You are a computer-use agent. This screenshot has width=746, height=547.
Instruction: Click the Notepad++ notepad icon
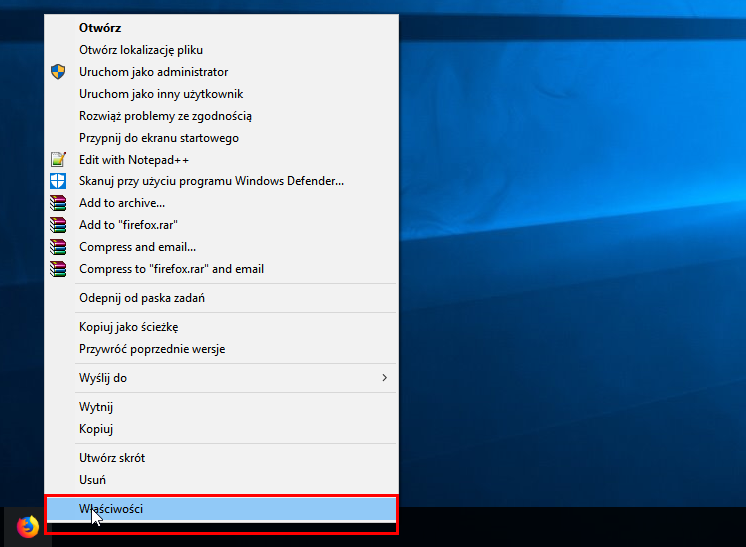click(58, 159)
